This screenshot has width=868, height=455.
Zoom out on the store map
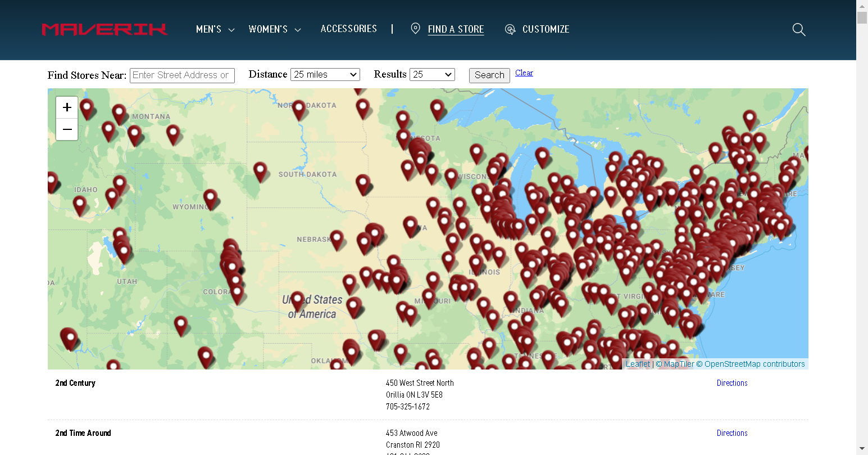coord(67,129)
